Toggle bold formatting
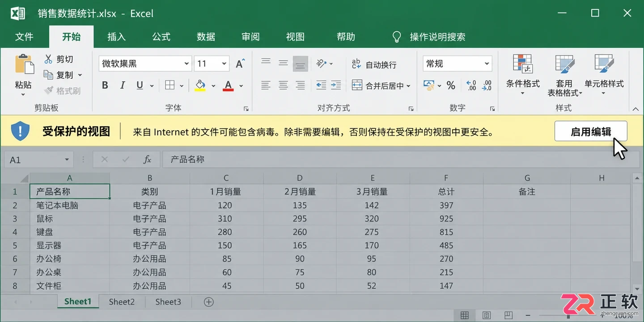 [x=105, y=85]
